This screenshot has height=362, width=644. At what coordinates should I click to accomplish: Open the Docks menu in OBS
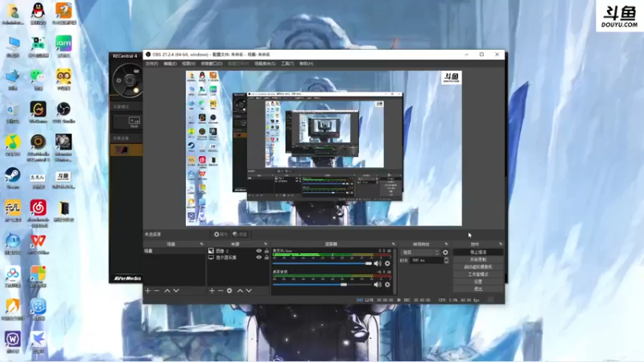(x=212, y=64)
